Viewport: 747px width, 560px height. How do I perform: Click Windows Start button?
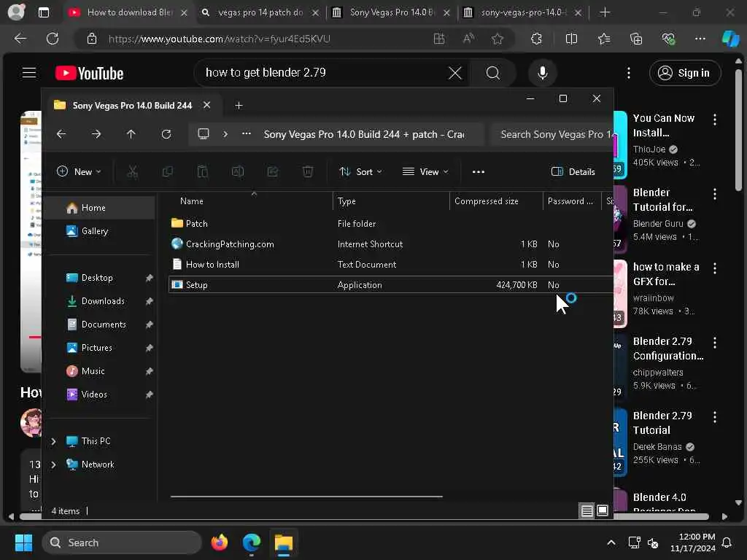pyautogui.click(x=23, y=542)
